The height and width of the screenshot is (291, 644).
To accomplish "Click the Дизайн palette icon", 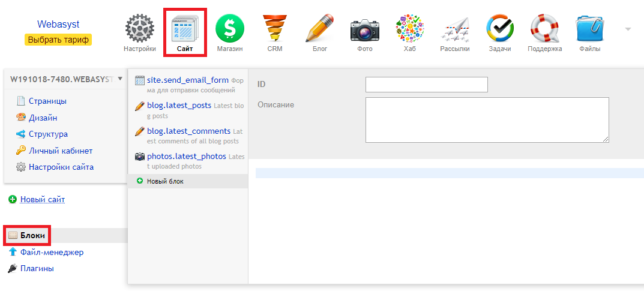I will click(20, 118).
